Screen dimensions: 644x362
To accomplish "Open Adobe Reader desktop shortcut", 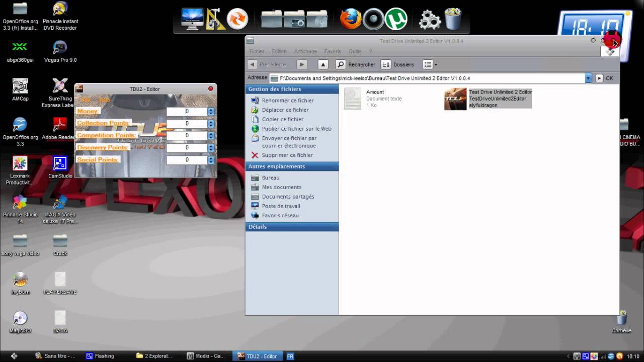I will [60, 129].
